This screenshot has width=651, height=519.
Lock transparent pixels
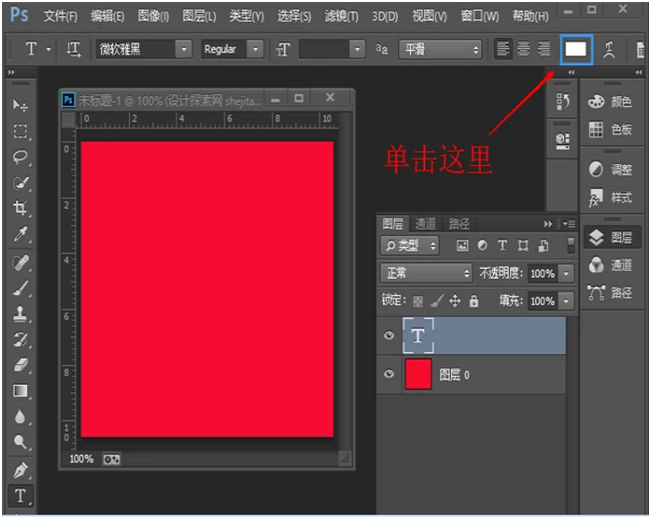point(418,301)
